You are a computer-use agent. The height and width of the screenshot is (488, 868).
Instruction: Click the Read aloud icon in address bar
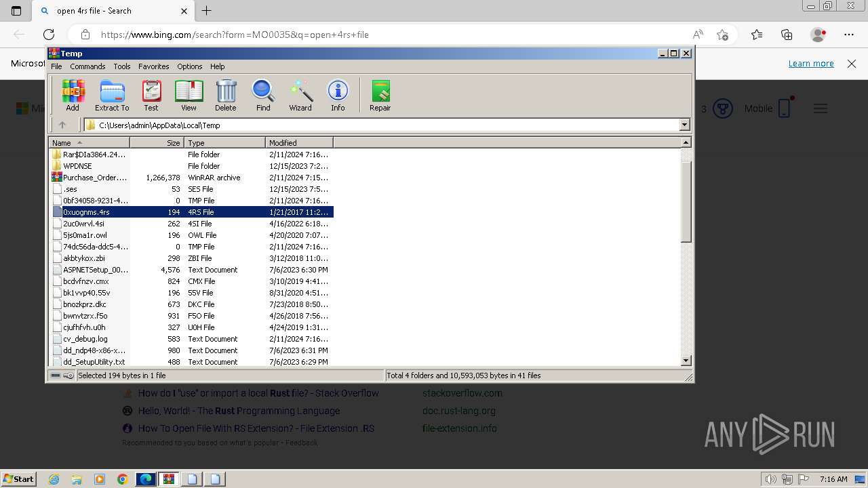tap(697, 35)
